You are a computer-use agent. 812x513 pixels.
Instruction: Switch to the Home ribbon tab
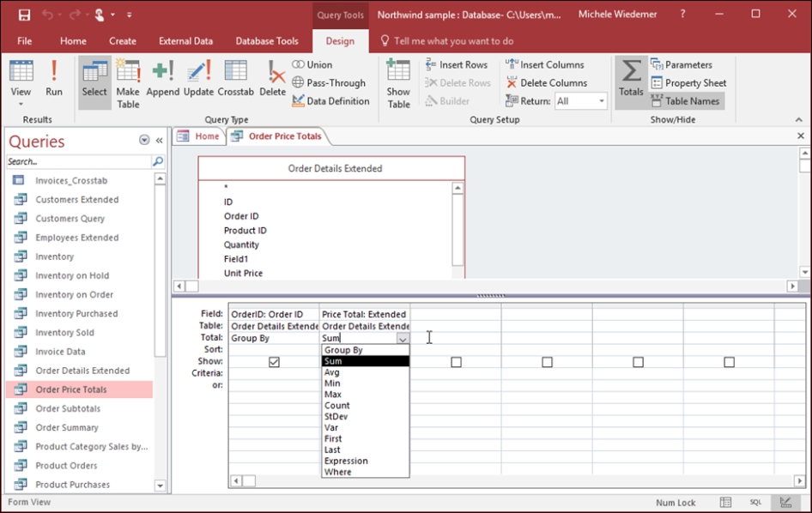(73, 41)
